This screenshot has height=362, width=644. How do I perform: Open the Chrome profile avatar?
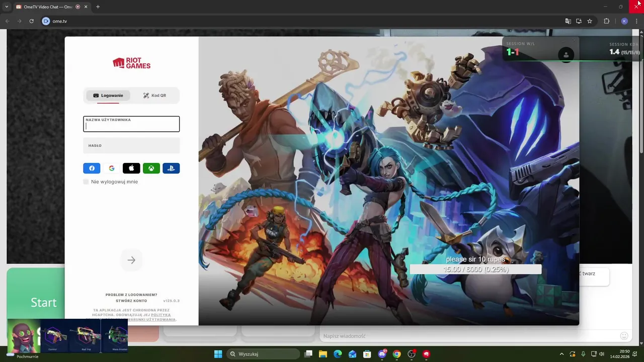point(624,21)
